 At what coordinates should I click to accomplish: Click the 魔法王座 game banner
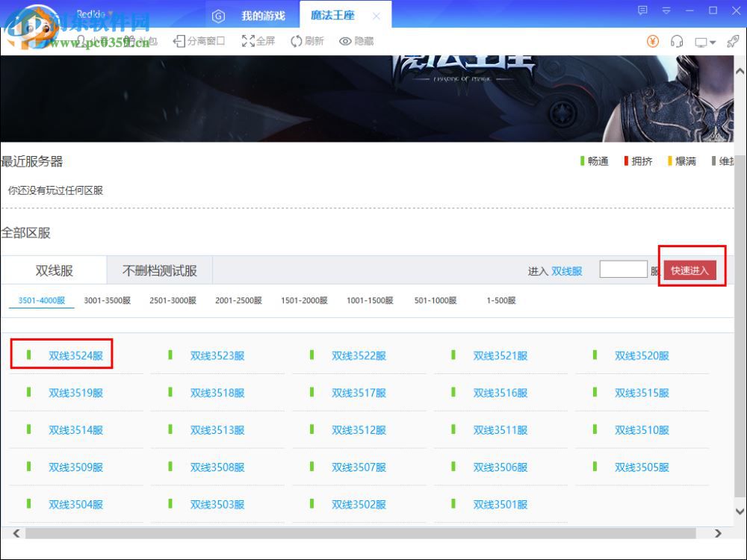click(367, 99)
